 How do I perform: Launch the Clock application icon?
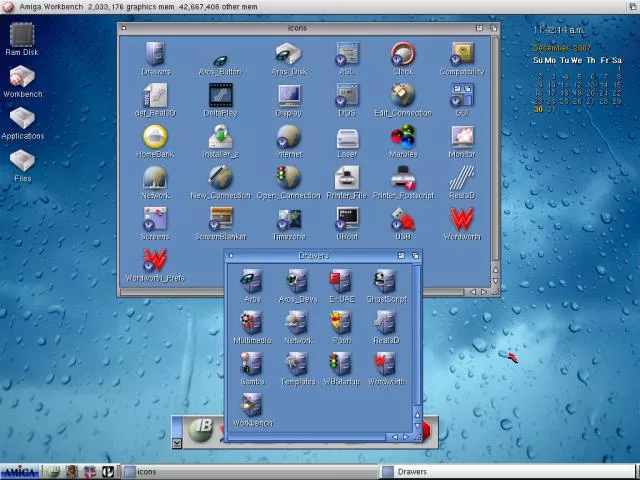tap(402, 55)
